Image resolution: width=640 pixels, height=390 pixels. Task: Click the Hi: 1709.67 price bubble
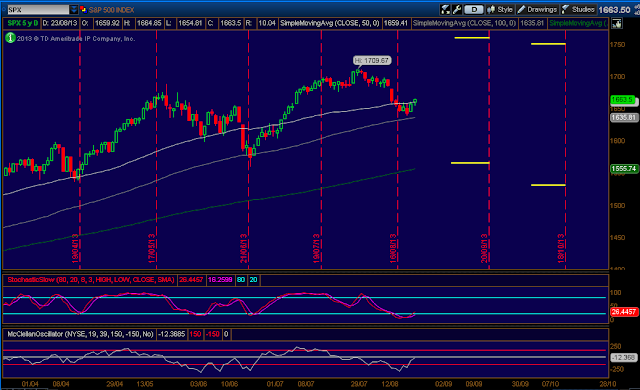372,60
